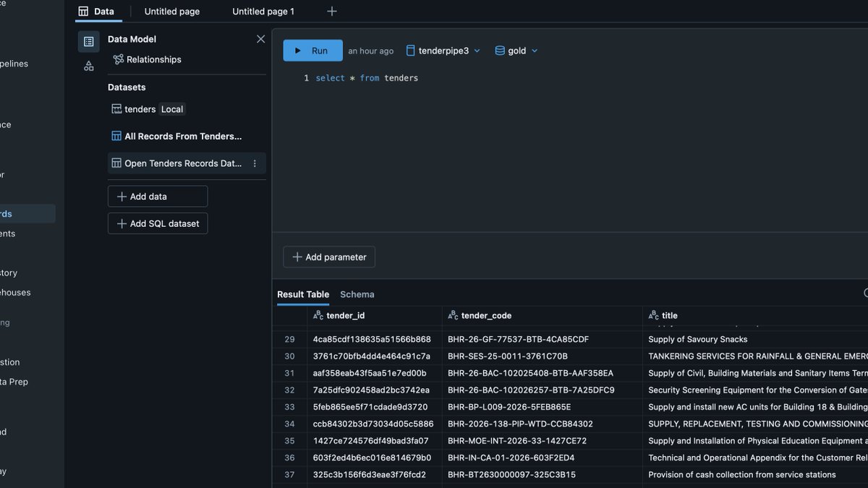Open the Untitled page tab
Screen dimensions: 868x488
(x=172, y=12)
